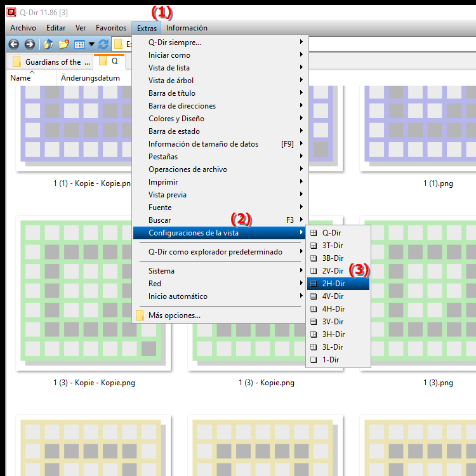Viewport: 476px width, 476px height.
Task: Click the 2V-Dir layout icon
Action: click(314, 271)
